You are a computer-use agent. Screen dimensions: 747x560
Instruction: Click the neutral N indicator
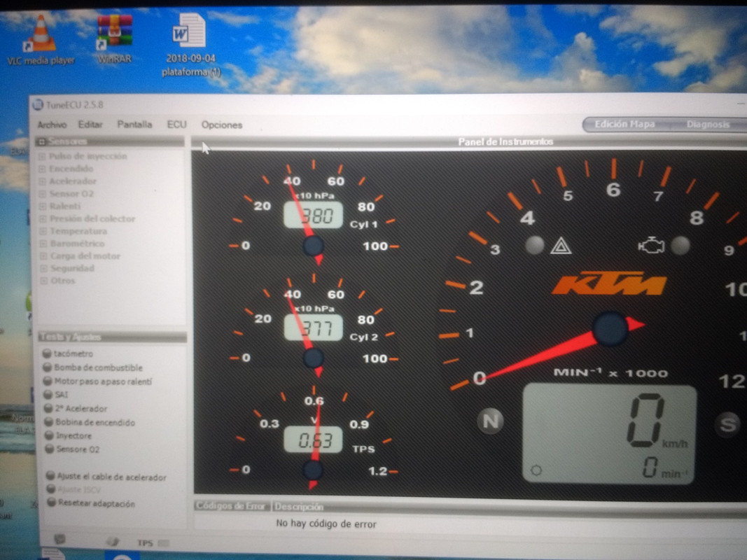(490, 421)
